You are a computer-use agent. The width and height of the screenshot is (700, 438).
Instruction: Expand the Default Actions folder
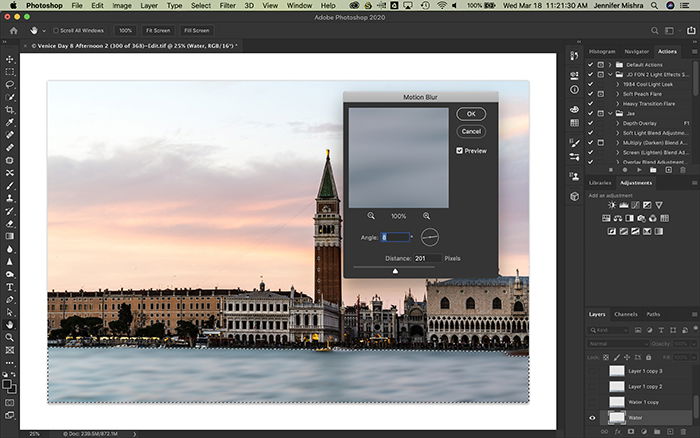(x=610, y=65)
